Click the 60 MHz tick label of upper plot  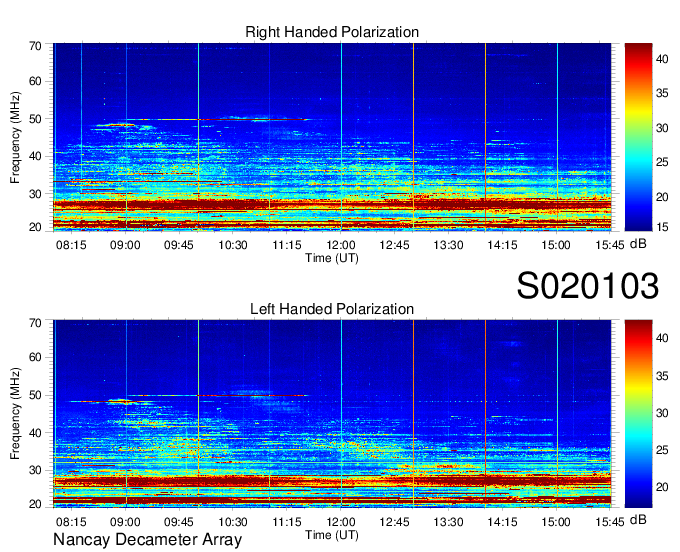(35, 81)
